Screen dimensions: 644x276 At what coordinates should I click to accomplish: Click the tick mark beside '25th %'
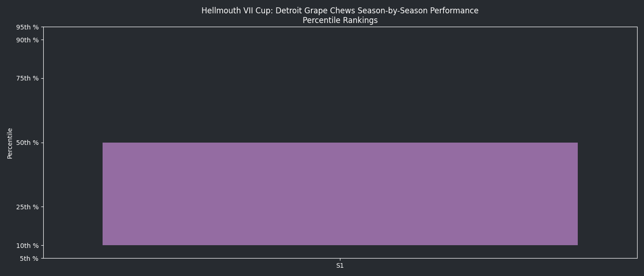(42, 207)
